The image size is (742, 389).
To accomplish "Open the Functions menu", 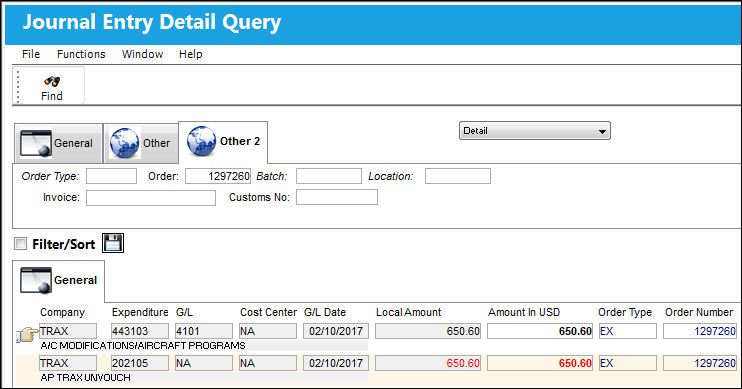I will tap(81, 54).
